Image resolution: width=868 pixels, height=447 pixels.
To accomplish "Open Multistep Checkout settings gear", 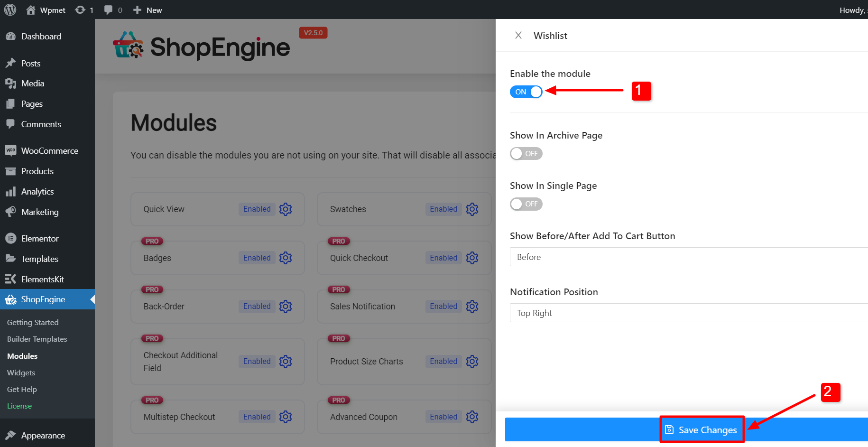I will coord(286,417).
